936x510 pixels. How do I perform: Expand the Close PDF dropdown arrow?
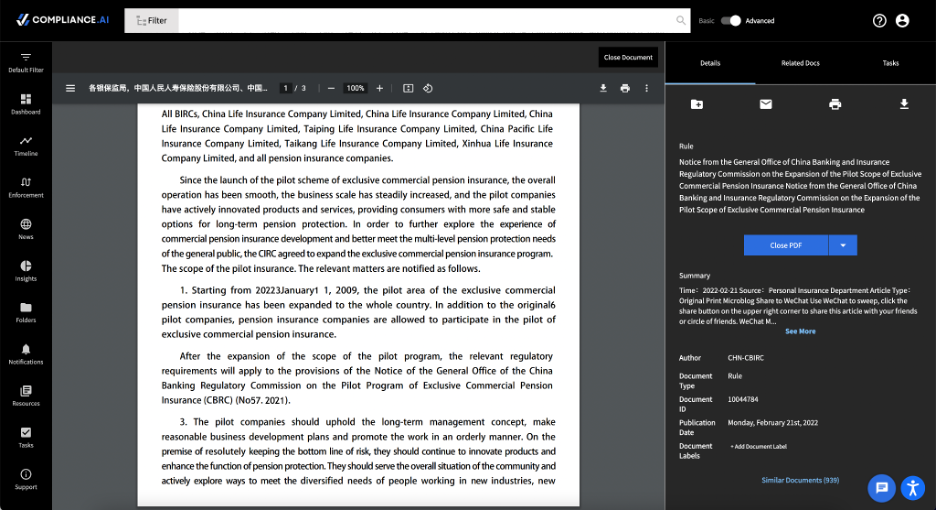click(843, 245)
